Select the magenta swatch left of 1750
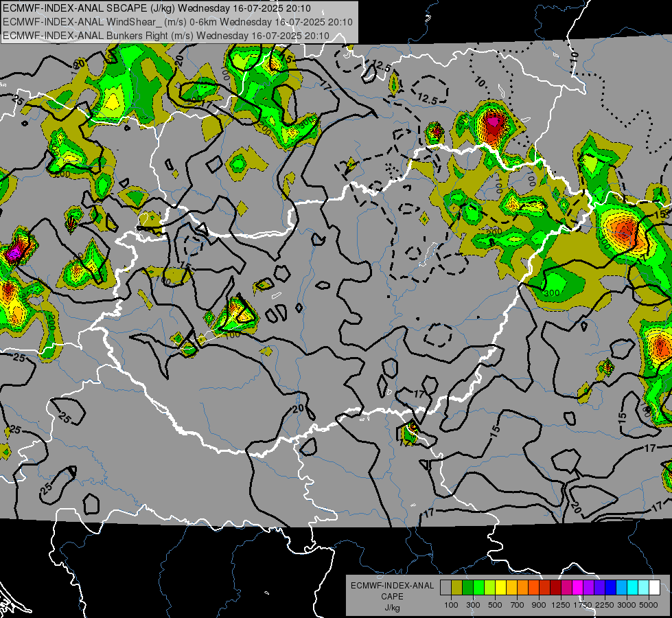This screenshot has width=672, height=618. (x=578, y=588)
